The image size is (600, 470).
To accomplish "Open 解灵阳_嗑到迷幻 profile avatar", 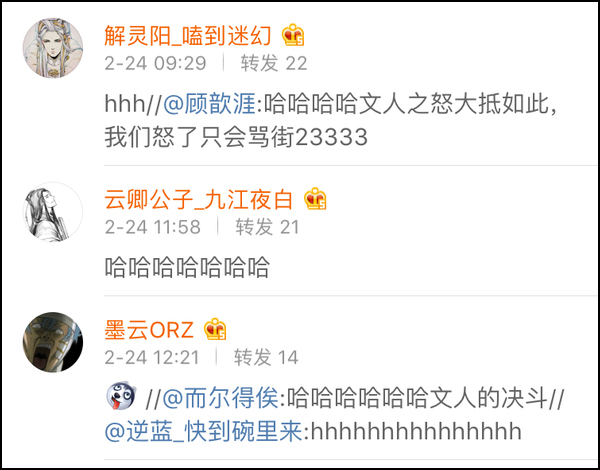I will (x=53, y=48).
